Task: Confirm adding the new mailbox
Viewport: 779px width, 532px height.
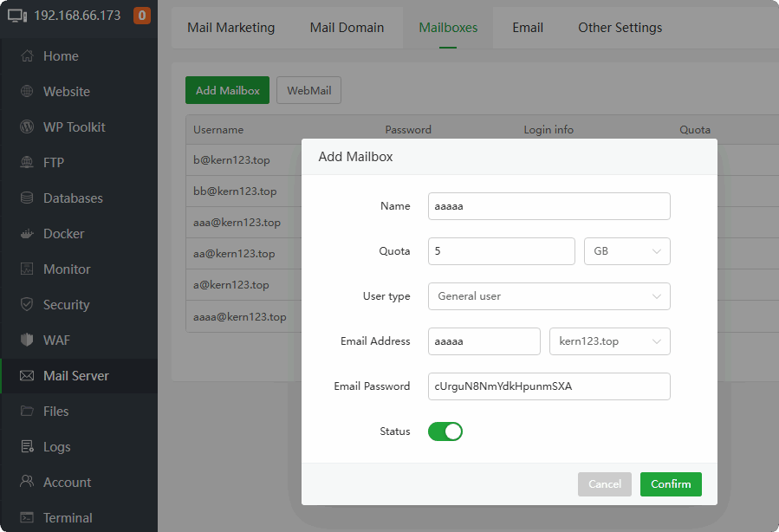Action: [671, 484]
